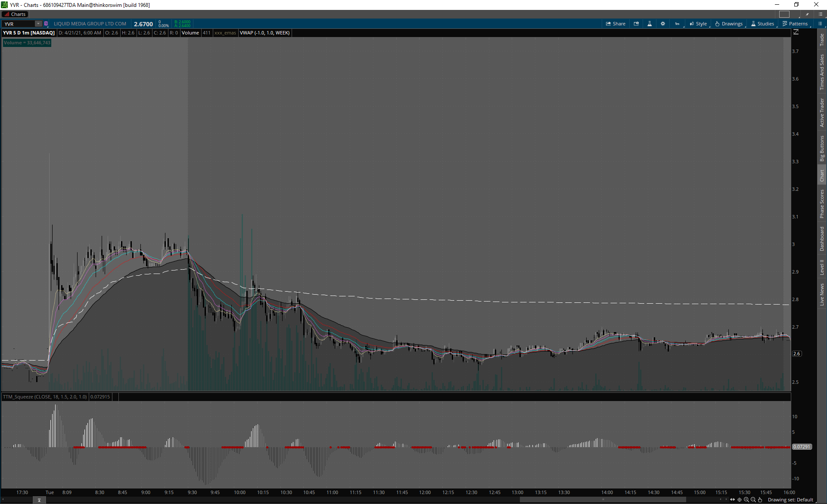Click the drawing pointer hand icon at bottom
The image size is (827, 504).
coord(760,500)
